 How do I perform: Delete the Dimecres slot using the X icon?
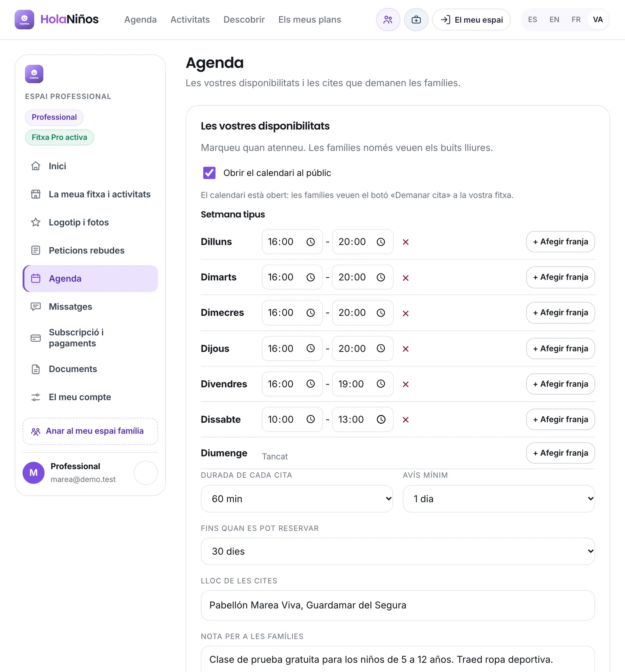[x=405, y=313]
